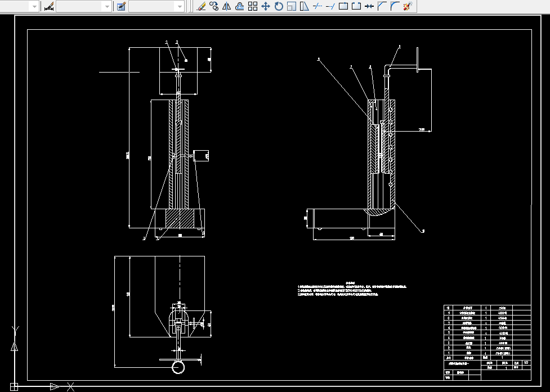
Task: Expand the text style dropdown arrow
Action: point(34,6)
